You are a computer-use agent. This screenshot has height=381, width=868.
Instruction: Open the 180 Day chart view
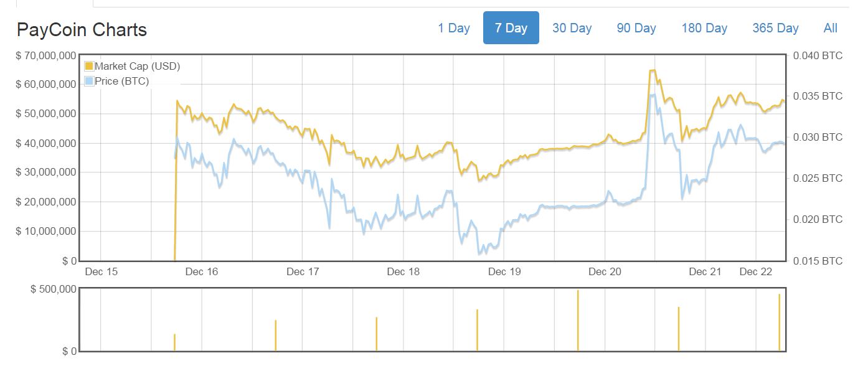[x=704, y=28]
